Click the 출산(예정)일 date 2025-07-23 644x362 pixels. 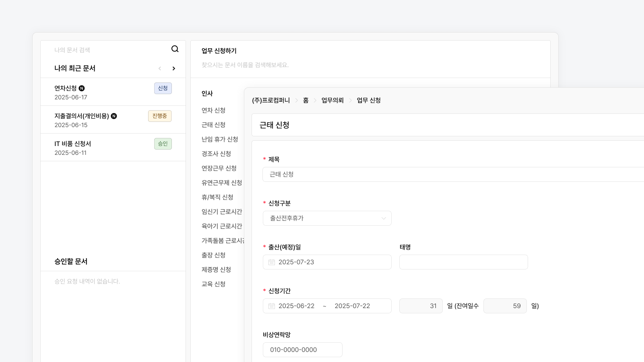coord(296,262)
